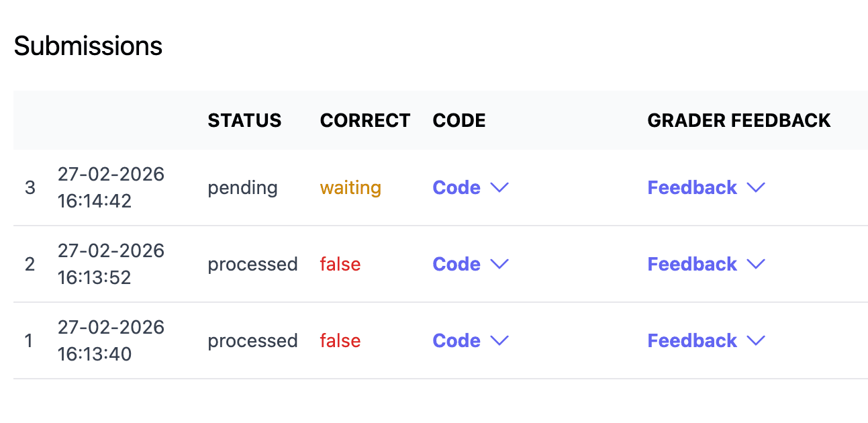Image resolution: width=868 pixels, height=423 pixels.
Task: Click the Feedback chevron in submission 2 row
Action: (x=756, y=265)
